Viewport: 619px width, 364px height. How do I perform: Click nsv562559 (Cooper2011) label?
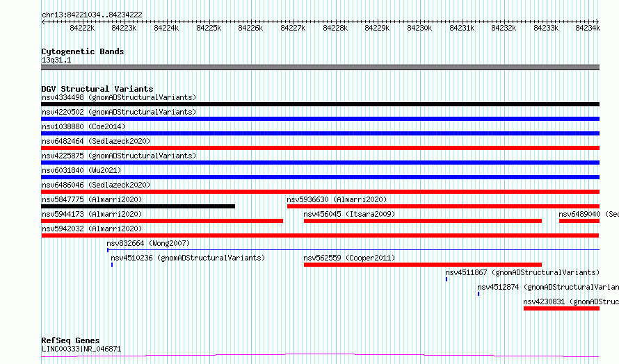click(349, 258)
